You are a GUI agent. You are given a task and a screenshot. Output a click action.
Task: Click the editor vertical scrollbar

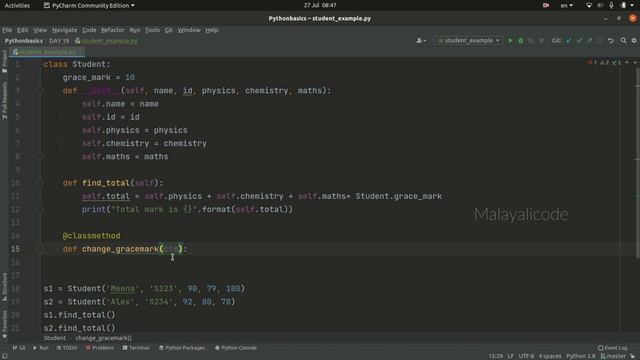coord(637,163)
